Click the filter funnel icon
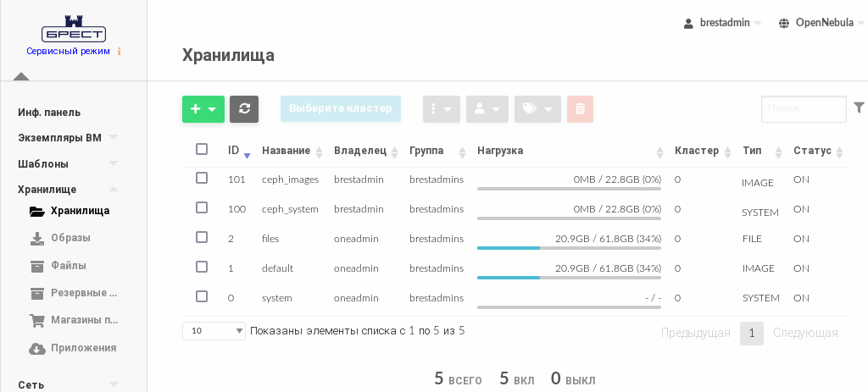 859,108
